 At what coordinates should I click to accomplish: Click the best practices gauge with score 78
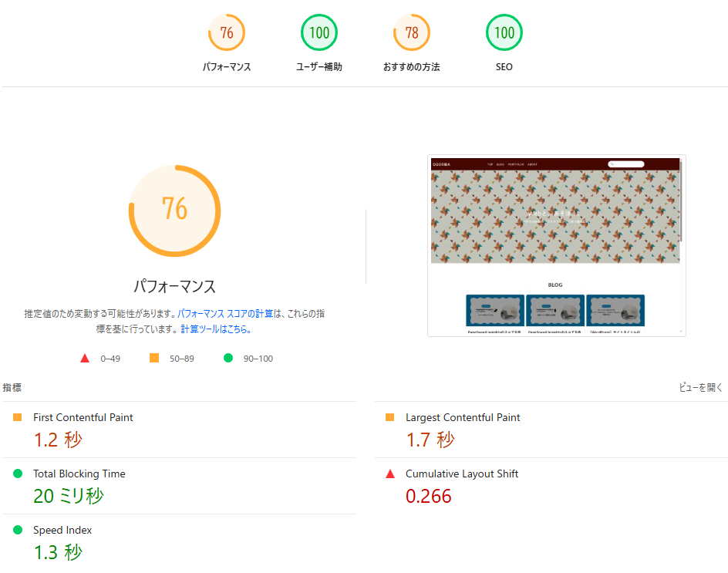411,33
